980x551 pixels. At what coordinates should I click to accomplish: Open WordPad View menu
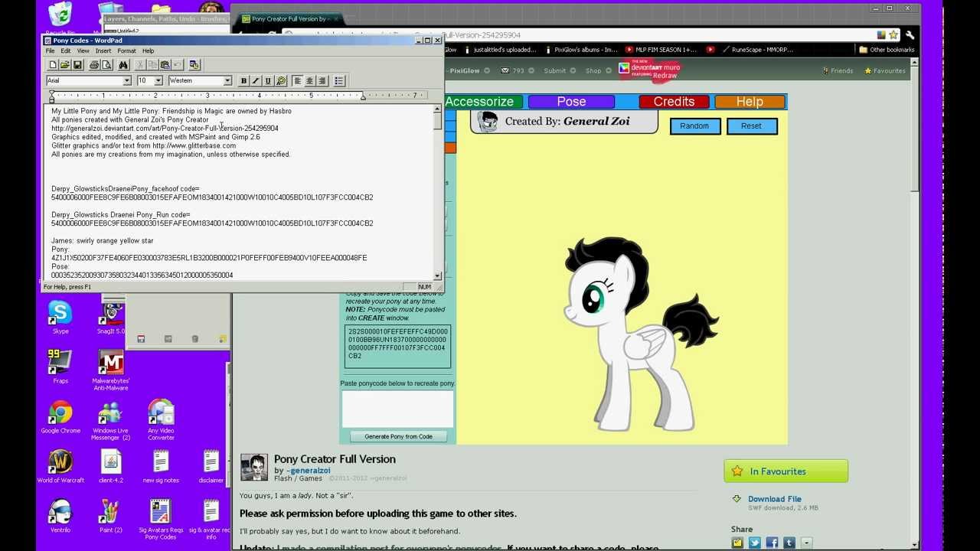click(83, 51)
